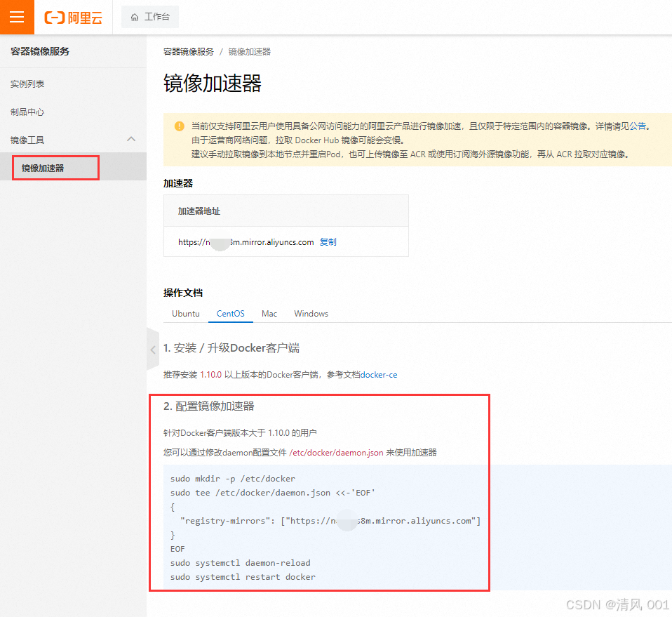This screenshot has width=672, height=617.
Task: Click the 'sudo systemctl daemon-reload' line
Action: 241,562
